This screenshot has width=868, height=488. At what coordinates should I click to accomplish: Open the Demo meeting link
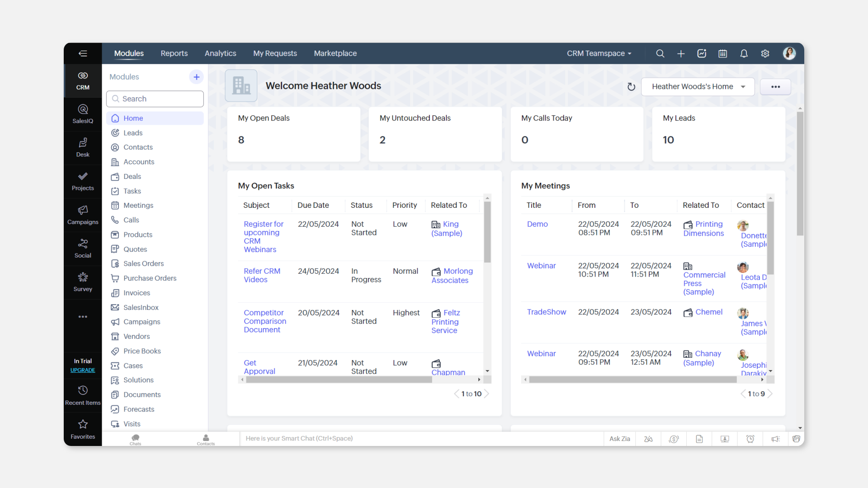point(537,224)
